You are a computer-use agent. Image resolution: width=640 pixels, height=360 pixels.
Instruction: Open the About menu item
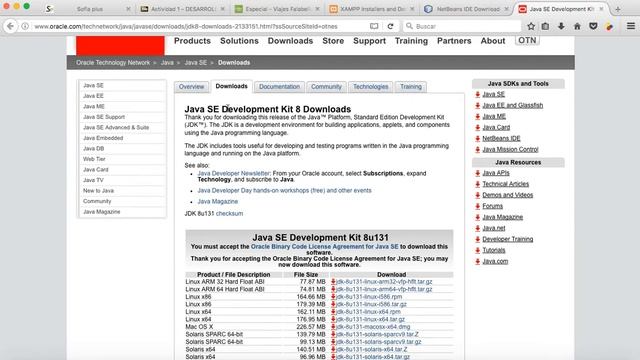coord(493,41)
